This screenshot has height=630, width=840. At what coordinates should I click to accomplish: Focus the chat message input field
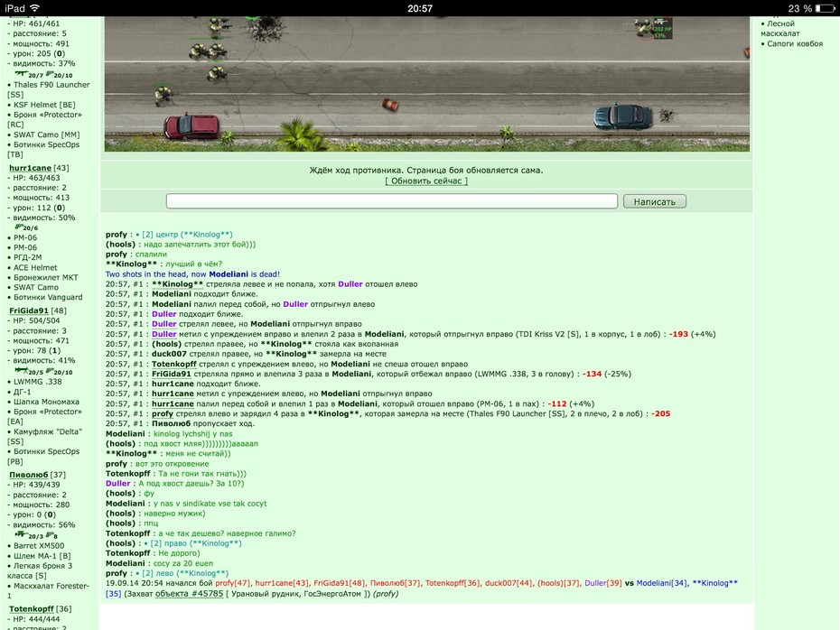392,201
